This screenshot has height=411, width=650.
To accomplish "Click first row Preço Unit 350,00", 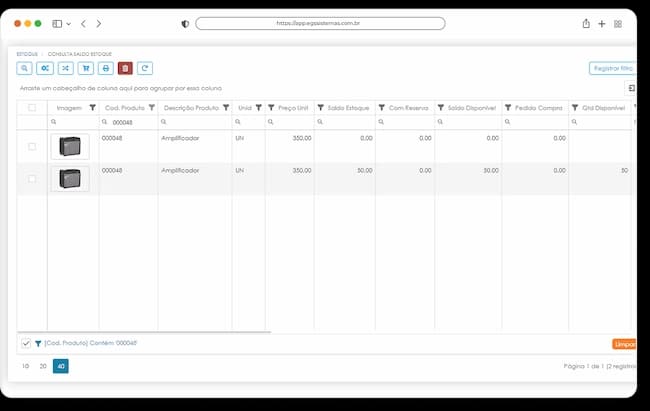I will pos(302,139).
